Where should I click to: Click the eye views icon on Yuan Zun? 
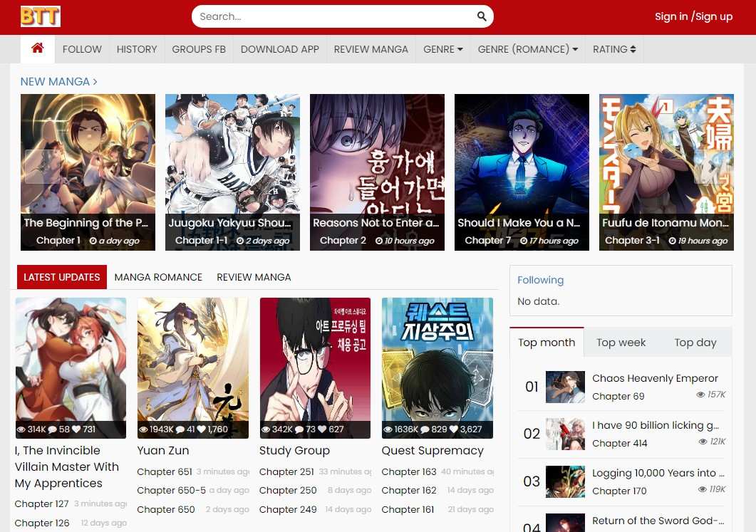coord(143,429)
